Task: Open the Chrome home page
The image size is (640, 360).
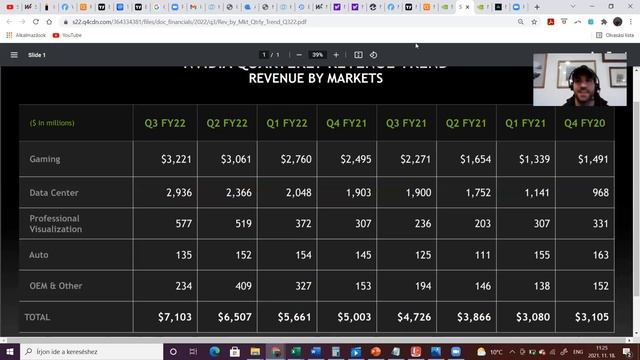Action: 49,22
